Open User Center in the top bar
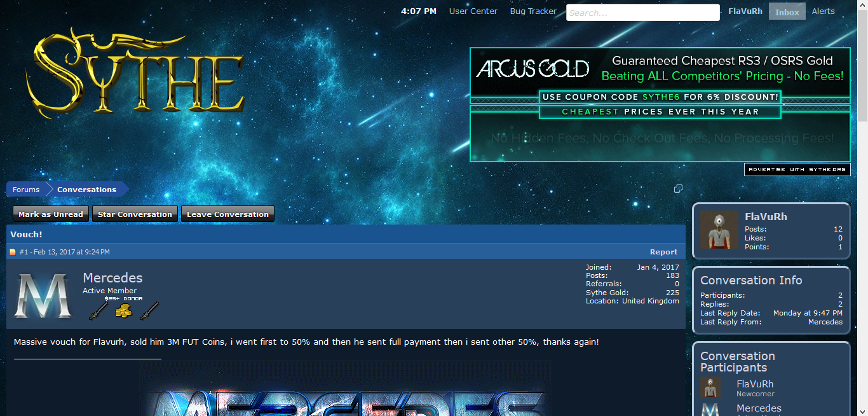868x416 pixels. coord(473,11)
